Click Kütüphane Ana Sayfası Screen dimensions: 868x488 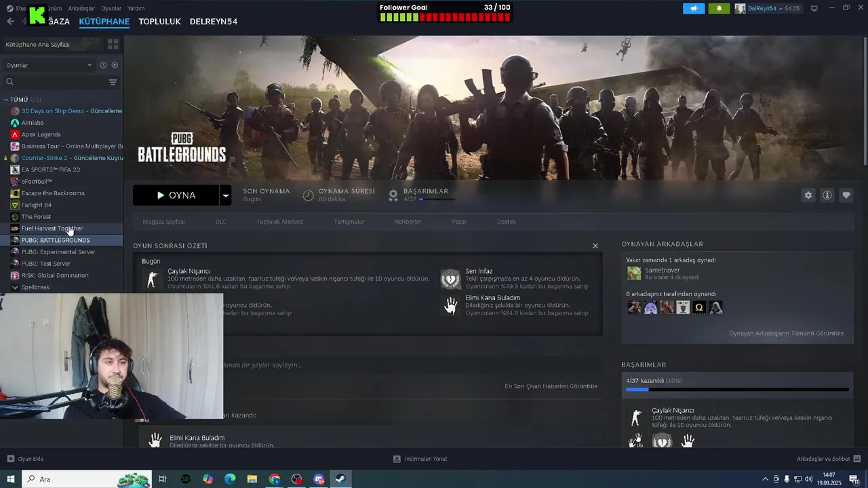(x=38, y=44)
